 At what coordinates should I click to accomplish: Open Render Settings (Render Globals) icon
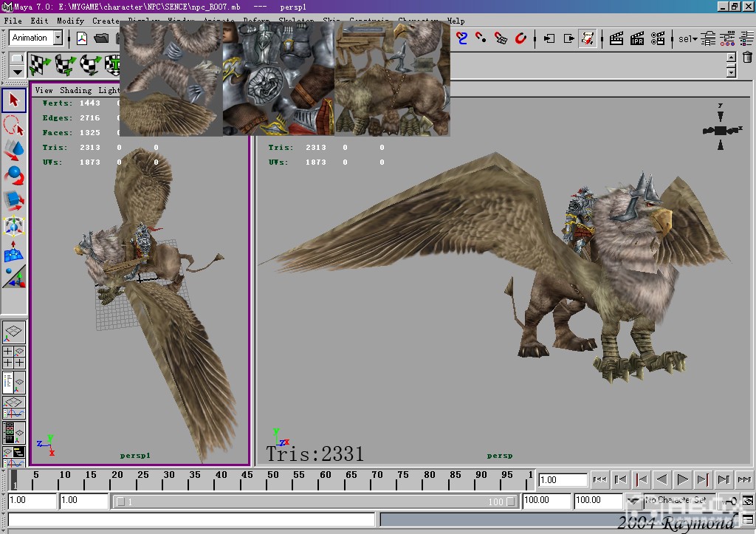coord(659,38)
